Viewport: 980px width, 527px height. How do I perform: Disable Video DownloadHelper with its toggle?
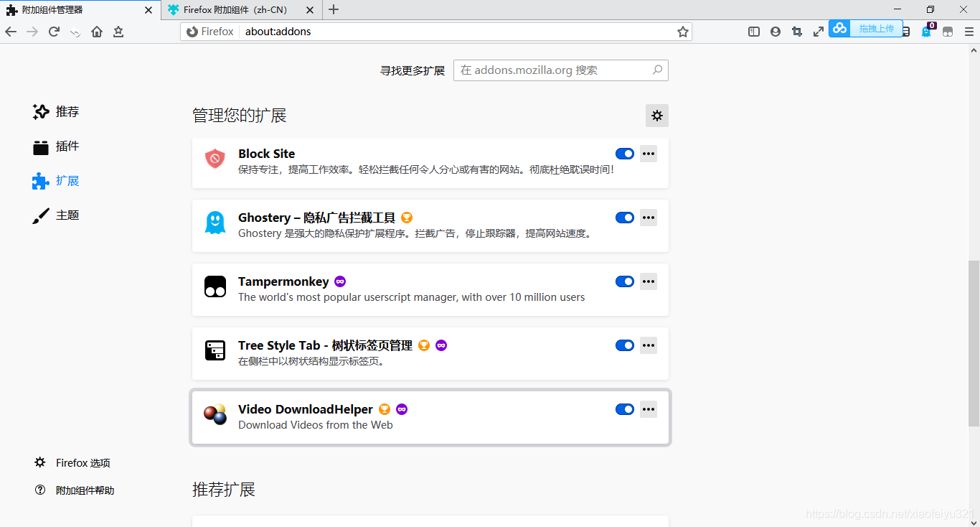625,409
